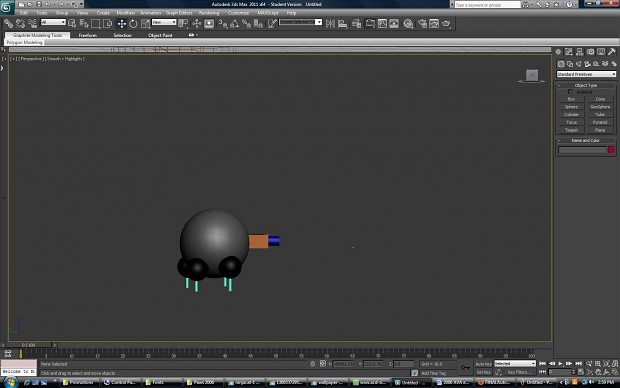Open the object color swatch
Screen dimensions: 620x388
(611, 150)
